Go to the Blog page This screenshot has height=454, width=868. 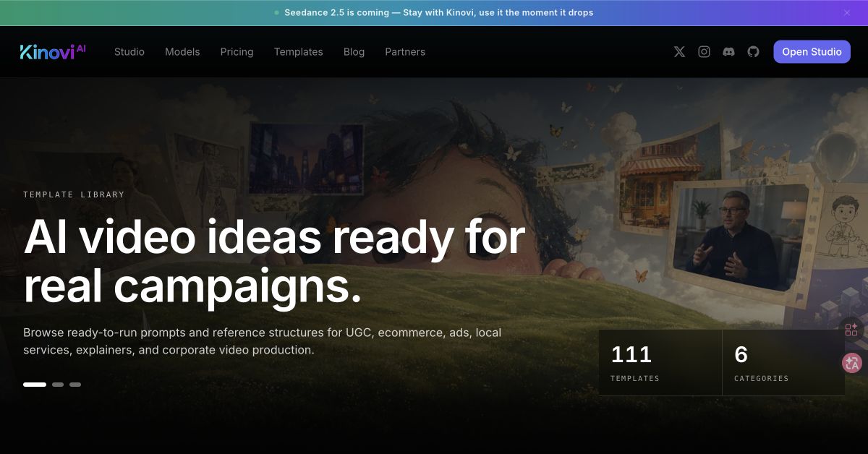coord(354,52)
